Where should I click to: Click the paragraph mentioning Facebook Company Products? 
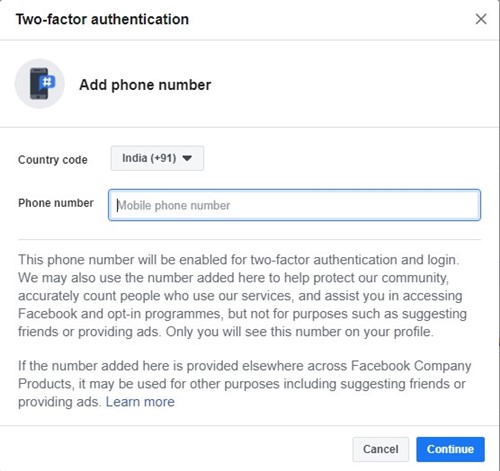(x=245, y=384)
